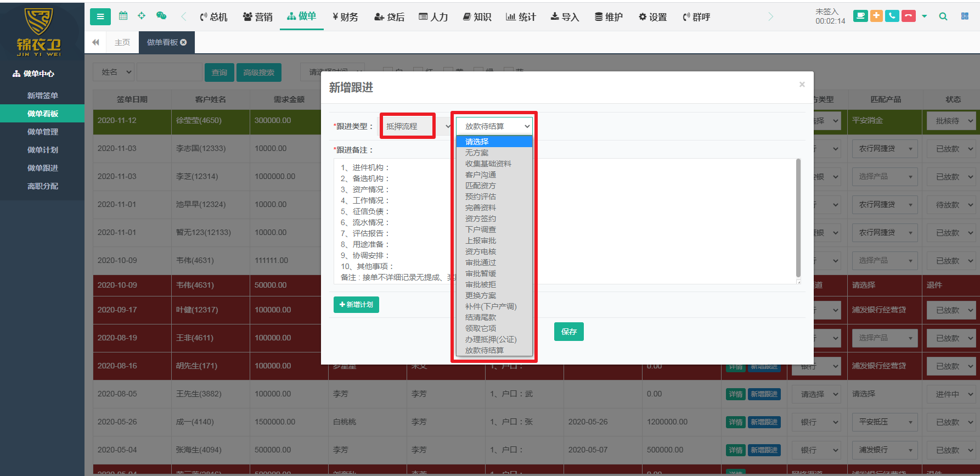The image size is (980, 476).
Task: Choose 下户调查 option in open list
Action: pyautogui.click(x=494, y=229)
